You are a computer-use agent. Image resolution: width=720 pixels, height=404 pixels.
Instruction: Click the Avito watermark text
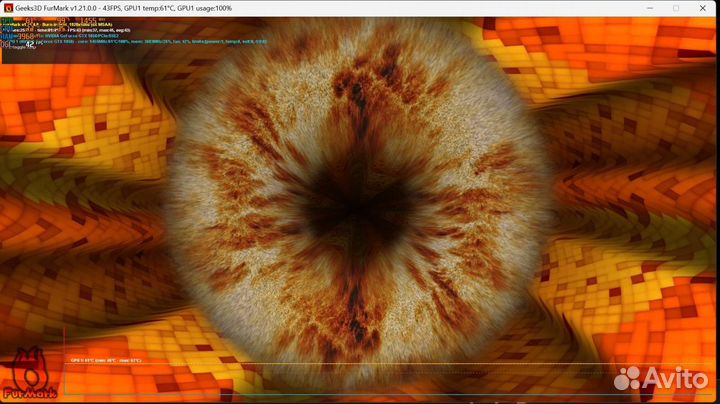[678, 379]
